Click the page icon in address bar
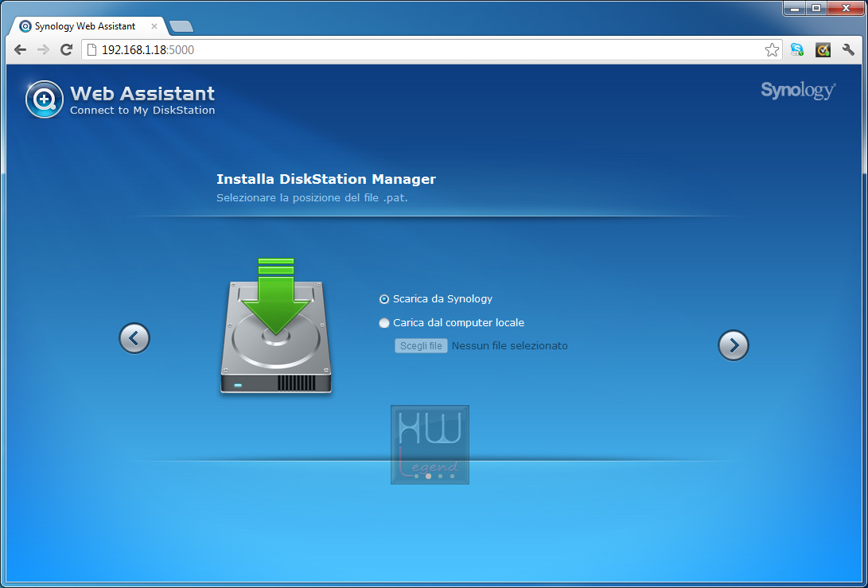The height and width of the screenshot is (588, 868). pos(92,50)
